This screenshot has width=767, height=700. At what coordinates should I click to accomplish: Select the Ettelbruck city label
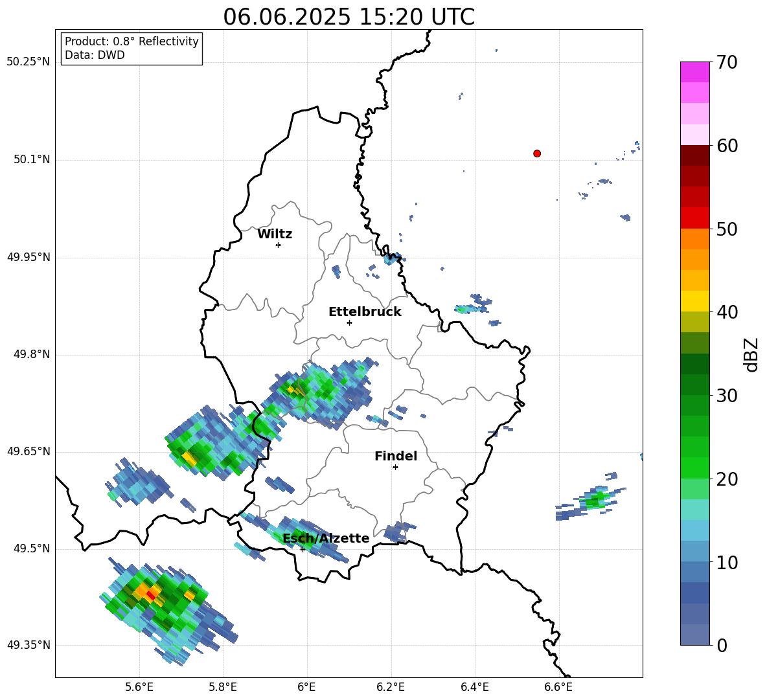click(365, 312)
